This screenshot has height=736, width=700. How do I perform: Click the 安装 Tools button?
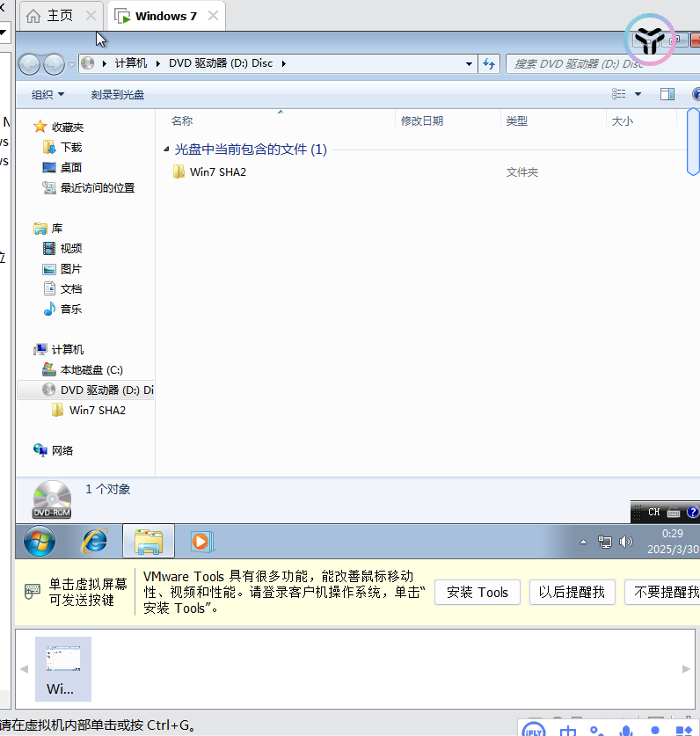click(477, 593)
